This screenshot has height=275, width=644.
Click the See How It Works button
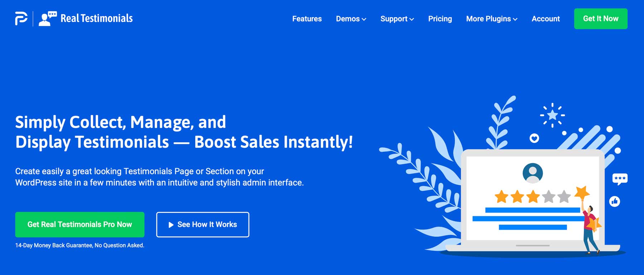203,225
